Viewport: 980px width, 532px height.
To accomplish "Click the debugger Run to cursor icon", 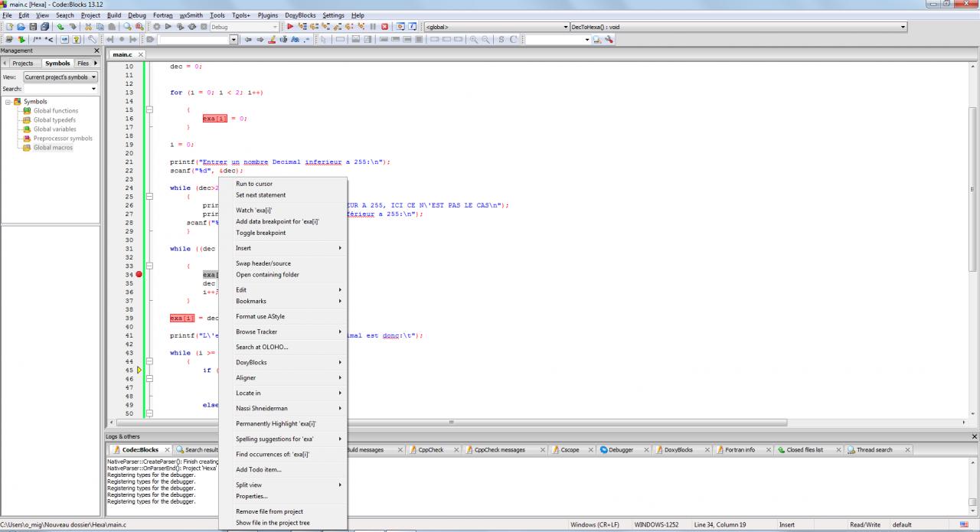I will pos(302,27).
